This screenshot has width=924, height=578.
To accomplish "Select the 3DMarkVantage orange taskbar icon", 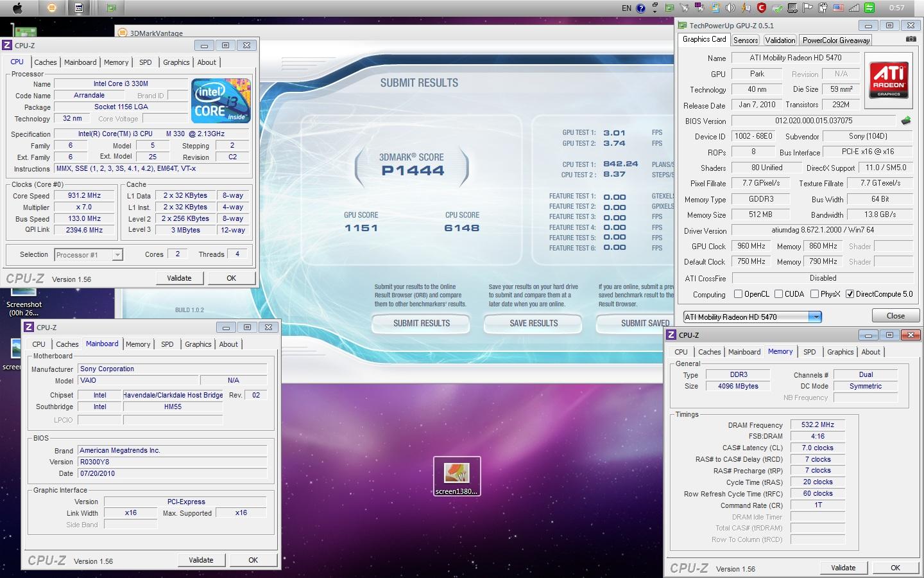I will click(52, 8).
